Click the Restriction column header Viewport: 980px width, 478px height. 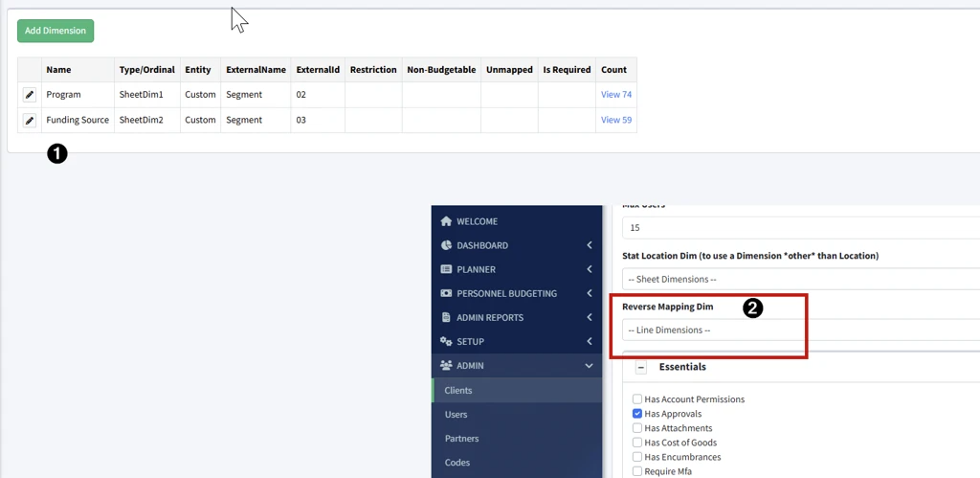pyautogui.click(x=373, y=69)
